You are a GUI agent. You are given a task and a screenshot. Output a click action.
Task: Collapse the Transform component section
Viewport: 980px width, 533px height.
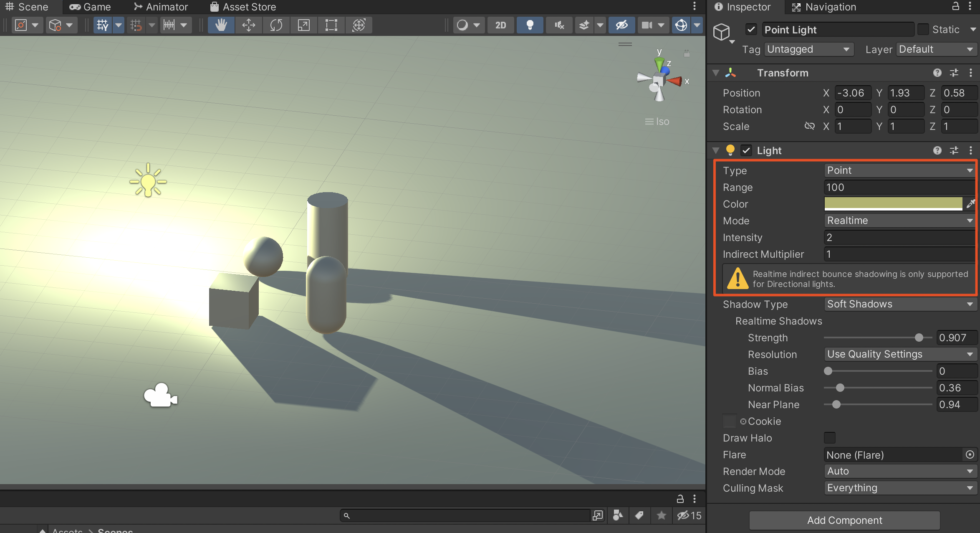(x=716, y=73)
